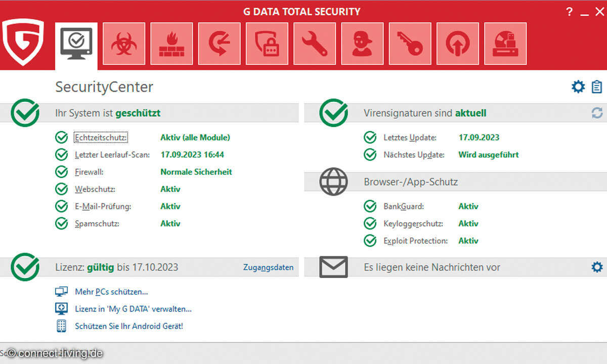Click 'Aktiv' value beside Webschutz
This screenshot has width=607, height=364.
[x=170, y=189]
